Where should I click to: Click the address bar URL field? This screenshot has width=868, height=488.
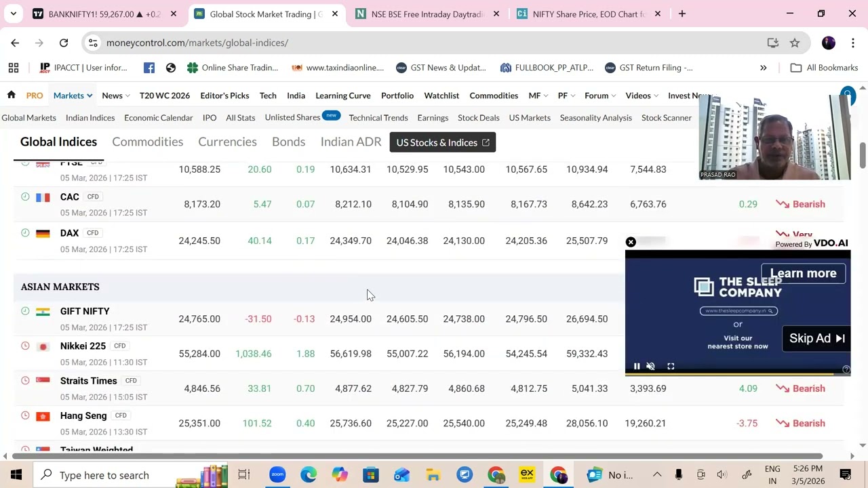[x=434, y=43]
